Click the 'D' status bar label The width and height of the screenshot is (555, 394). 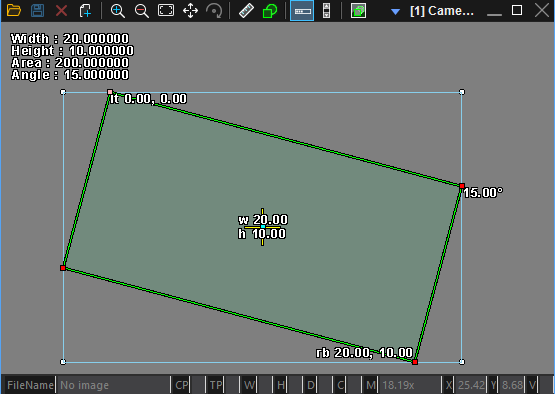pos(311,385)
